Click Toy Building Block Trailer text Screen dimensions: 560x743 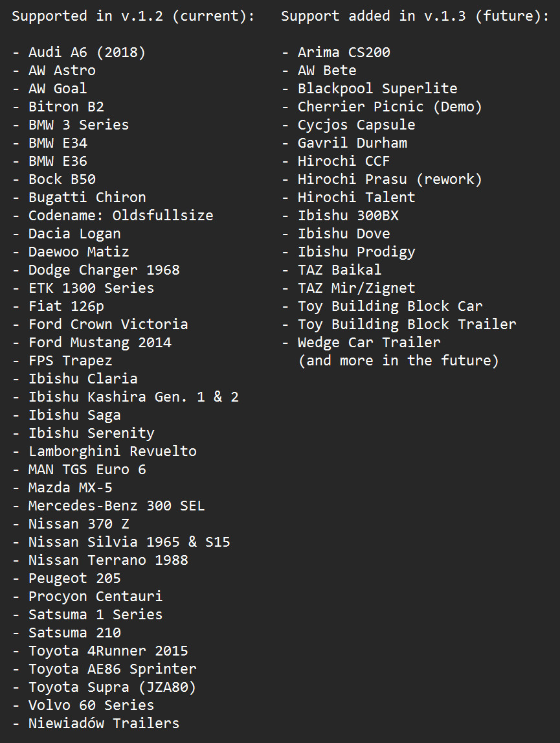407,324
